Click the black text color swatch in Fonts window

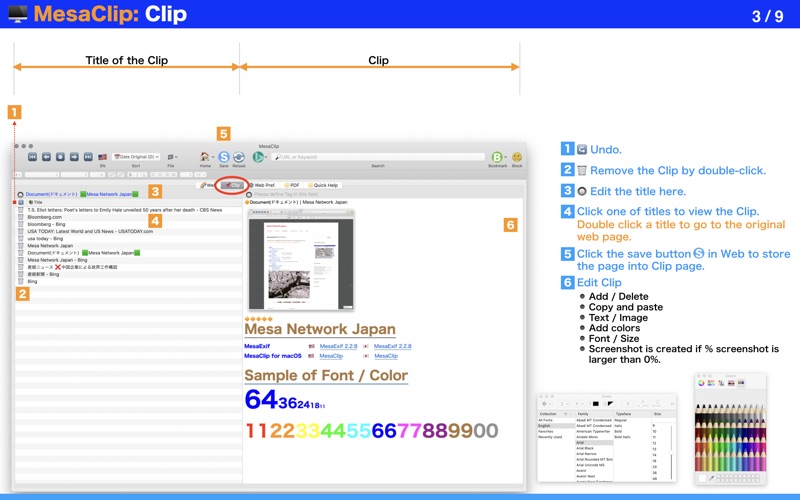(595, 404)
